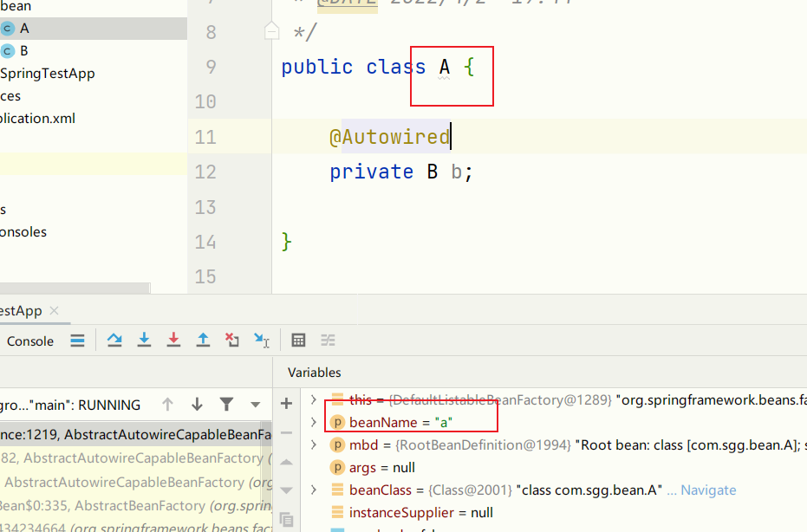
Task: Select stack frame at line 1219
Action: point(136,435)
